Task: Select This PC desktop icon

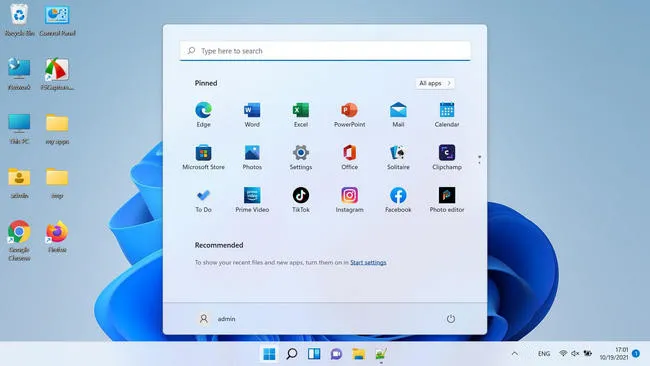Action: pyautogui.click(x=19, y=128)
